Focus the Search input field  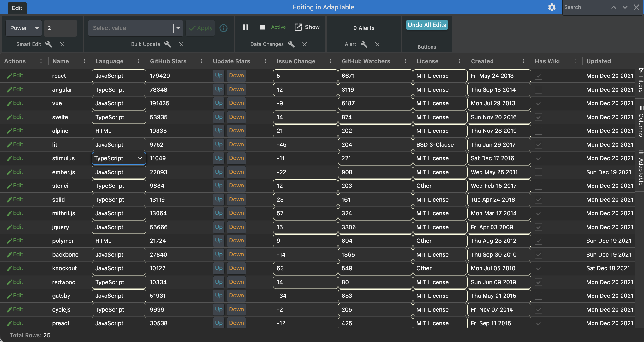point(585,7)
